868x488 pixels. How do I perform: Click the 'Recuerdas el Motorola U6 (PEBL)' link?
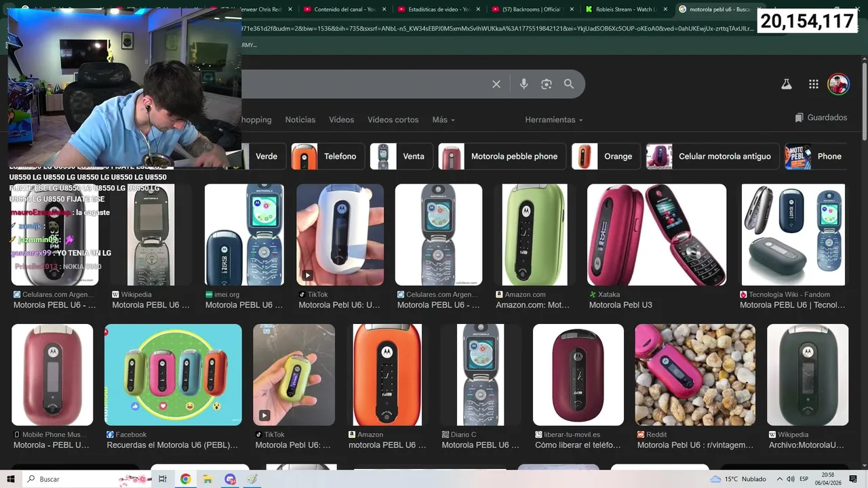172,445
